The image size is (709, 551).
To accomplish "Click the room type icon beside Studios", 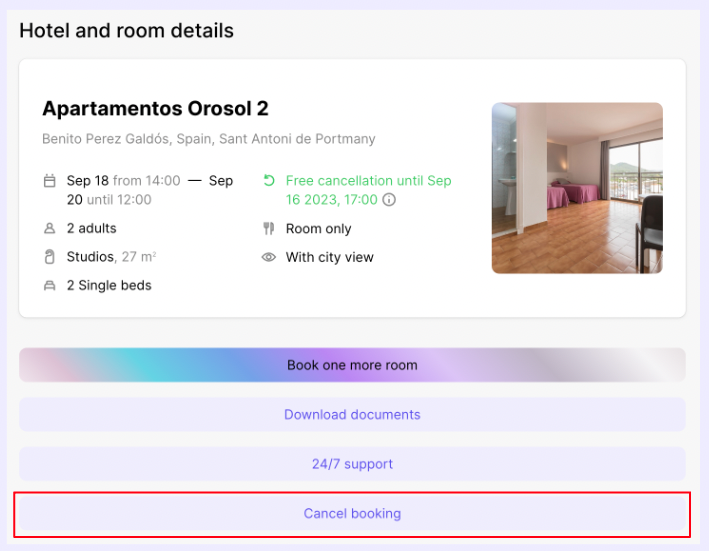I will tap(50, 257).
